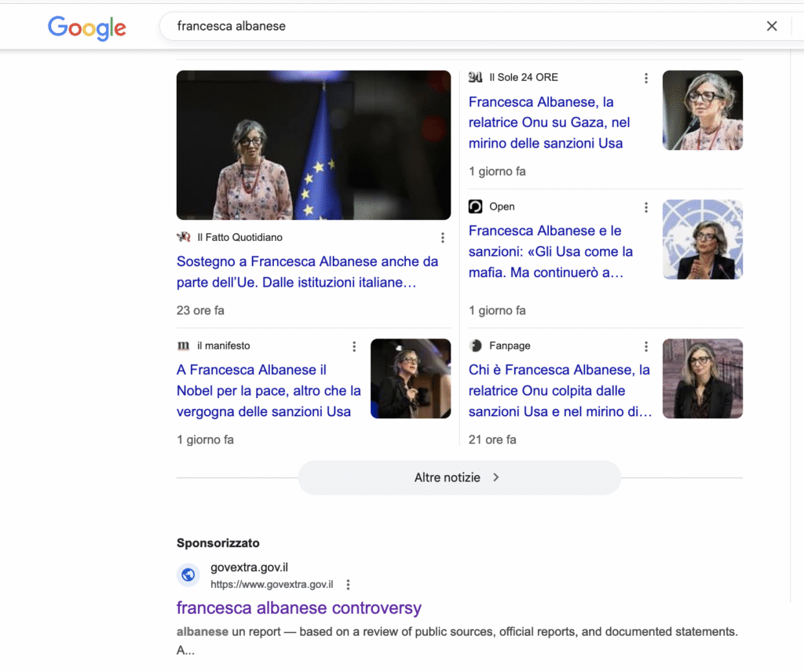
Task: Open the sponsored 'francesca albanese controversy' link
Action: (x=299, y=608)
